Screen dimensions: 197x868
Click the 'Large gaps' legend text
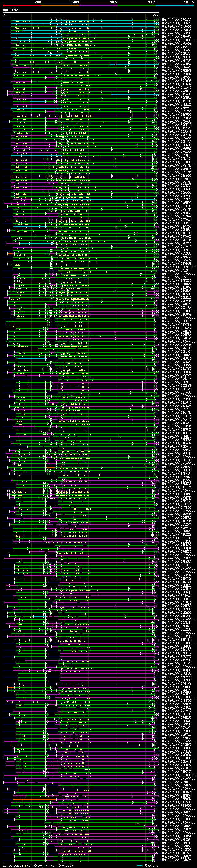[x=13, y=865]
